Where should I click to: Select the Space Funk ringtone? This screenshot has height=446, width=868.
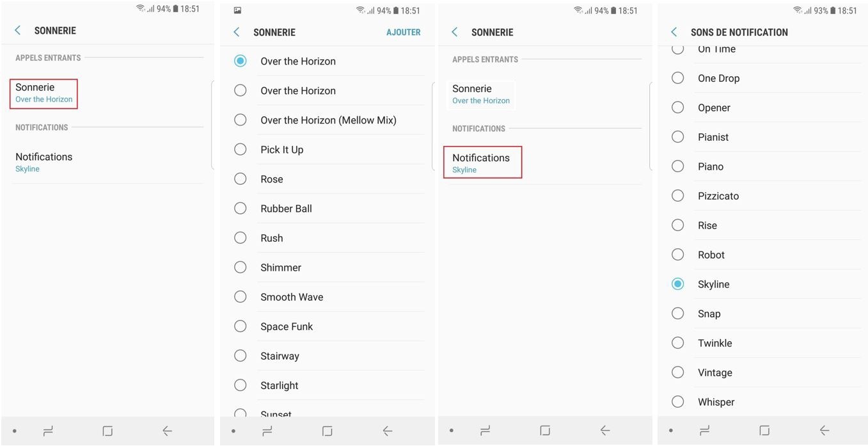point(327,326)
